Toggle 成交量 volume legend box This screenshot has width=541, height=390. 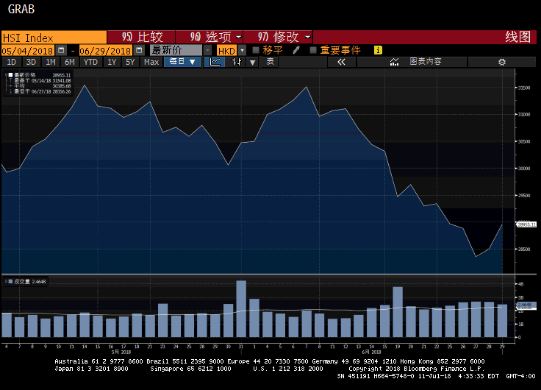pos(11,282)
